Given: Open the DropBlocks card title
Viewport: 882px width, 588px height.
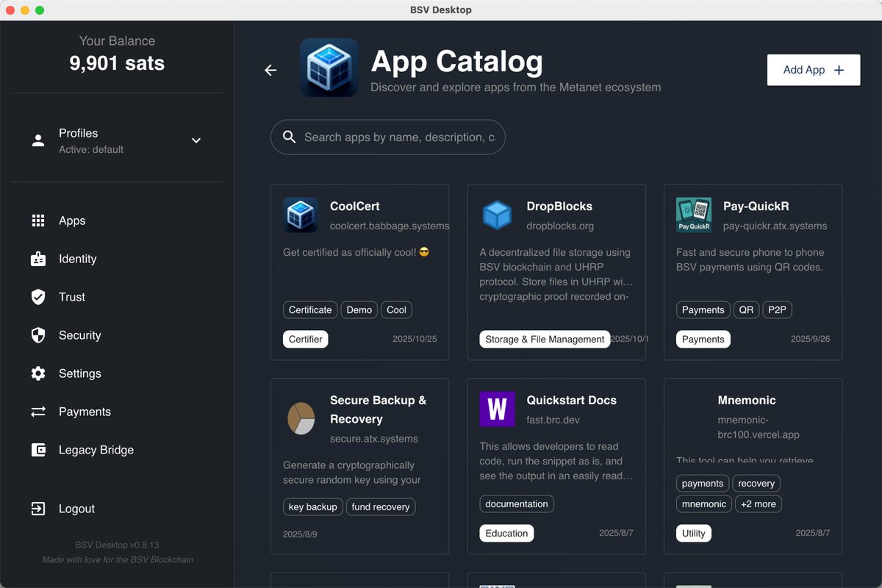Looking at the screenshot, I should pyautogui.click(x=559, y=207).
